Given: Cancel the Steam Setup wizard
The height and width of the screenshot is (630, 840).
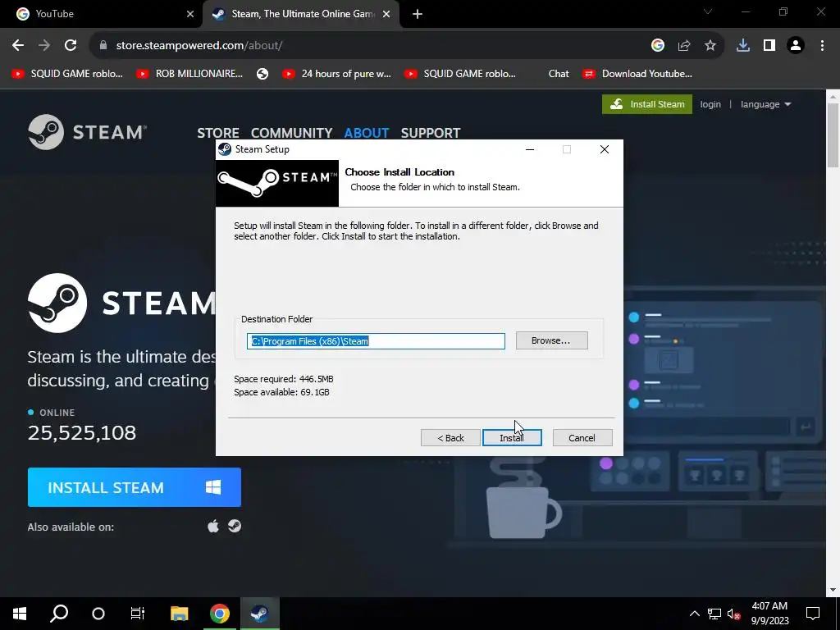Looking at the screenshot, I should [x=582, y=438].
